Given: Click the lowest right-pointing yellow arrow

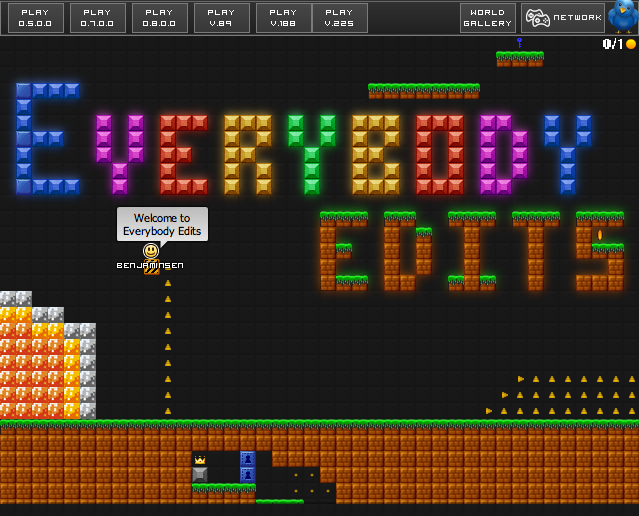Looking at the screenshot, I should 489,411.
